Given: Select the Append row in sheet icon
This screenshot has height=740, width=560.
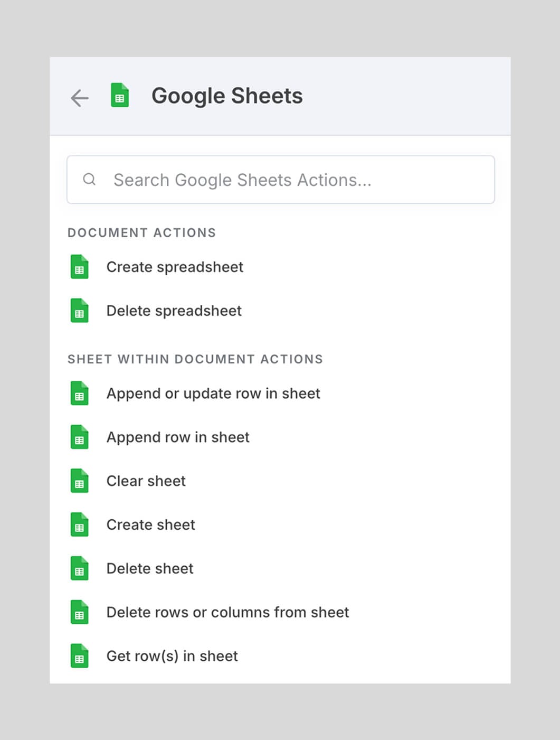Looking at the screenshot, I should click(x=79, y=438).
